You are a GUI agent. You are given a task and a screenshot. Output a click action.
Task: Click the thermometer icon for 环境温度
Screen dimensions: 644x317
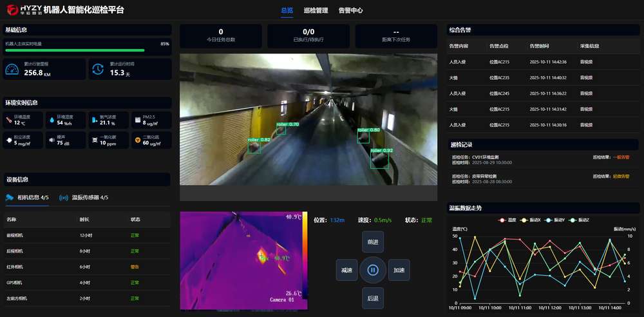pyautogui.click(x=8, y=120)
